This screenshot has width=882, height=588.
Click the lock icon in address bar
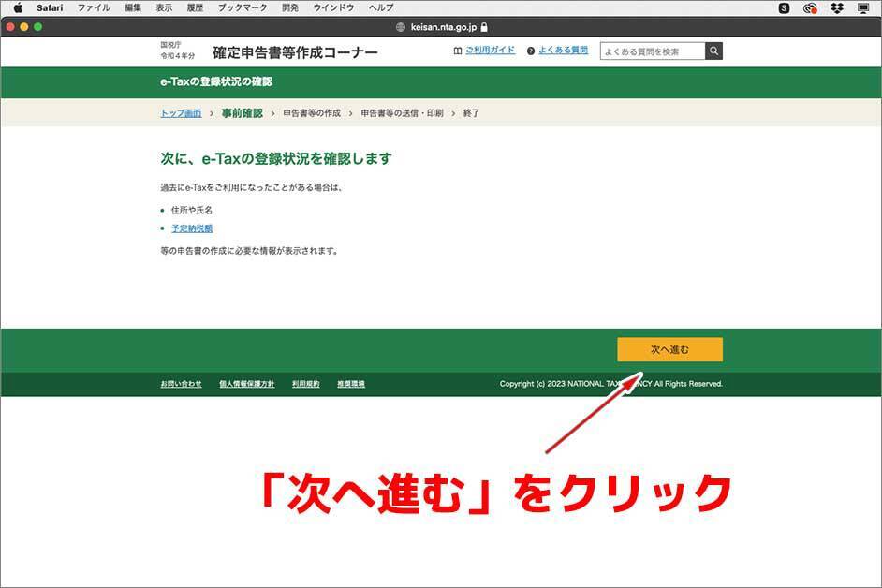coord(484,27)
